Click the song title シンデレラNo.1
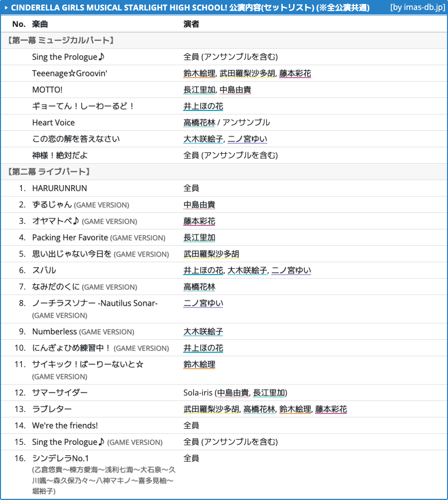This screenshot has height=500, width=448. tap(60, 458)
